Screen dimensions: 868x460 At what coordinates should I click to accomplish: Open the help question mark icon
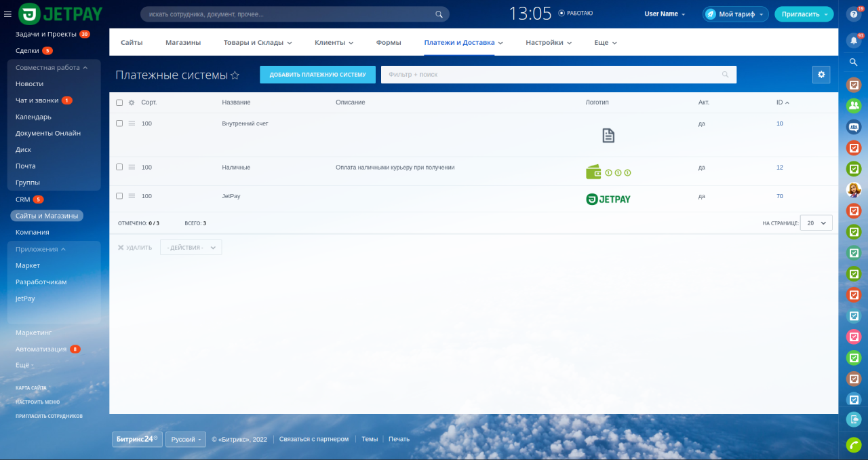[x=853, y=15]
